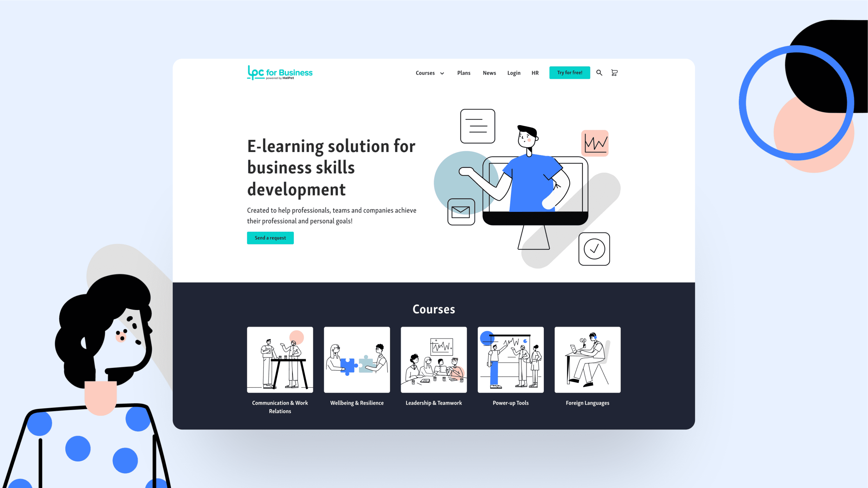This screenshot has width=868, height=488.
Task: Click the Try for free! button
Action: tap(569, 72)
